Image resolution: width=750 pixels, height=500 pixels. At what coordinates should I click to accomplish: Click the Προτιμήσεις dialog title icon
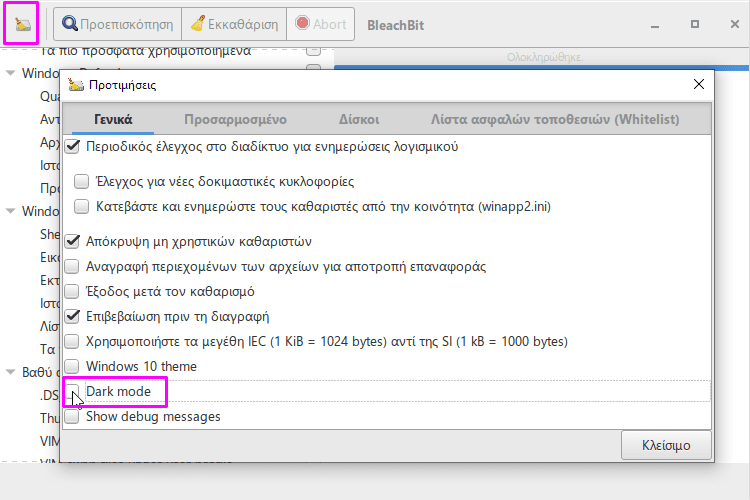[x=76, y=85]
